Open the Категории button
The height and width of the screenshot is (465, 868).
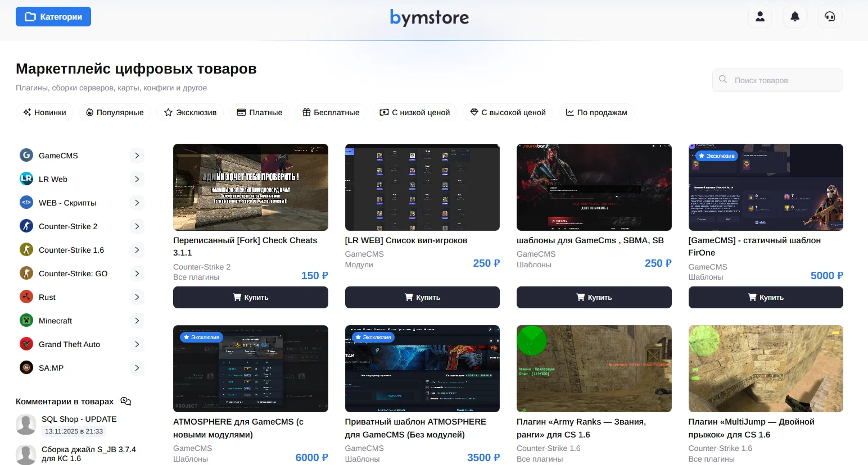pos(53,17)
